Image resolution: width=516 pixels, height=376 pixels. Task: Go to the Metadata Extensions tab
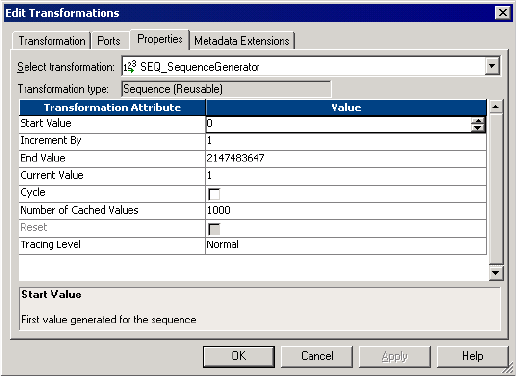click(242, 41)
